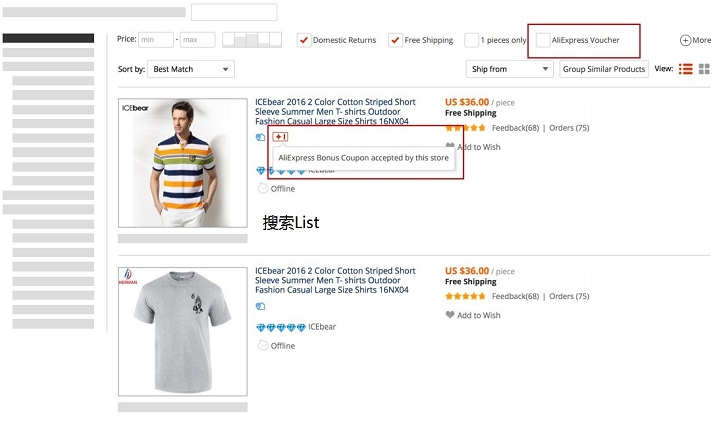Click the search box at top

[234, 12]
